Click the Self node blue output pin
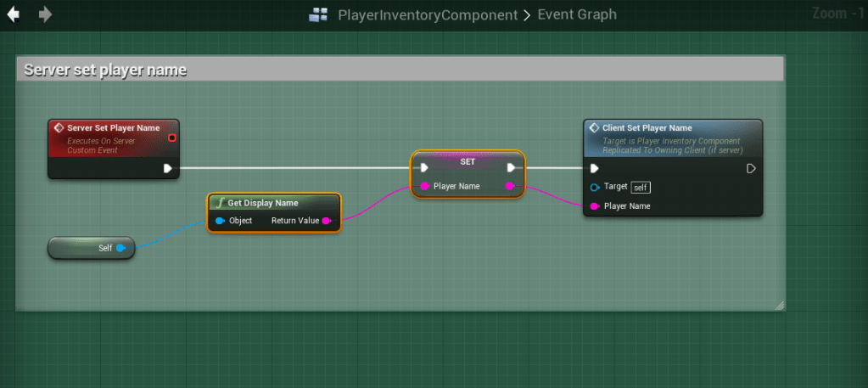Viewport: 868px width, 388px height. [x=120, y=248]
